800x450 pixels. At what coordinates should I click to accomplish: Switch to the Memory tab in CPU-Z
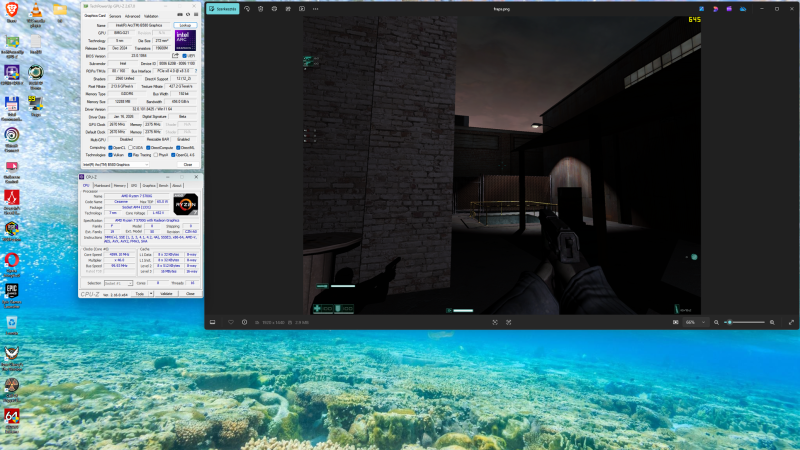120,186
